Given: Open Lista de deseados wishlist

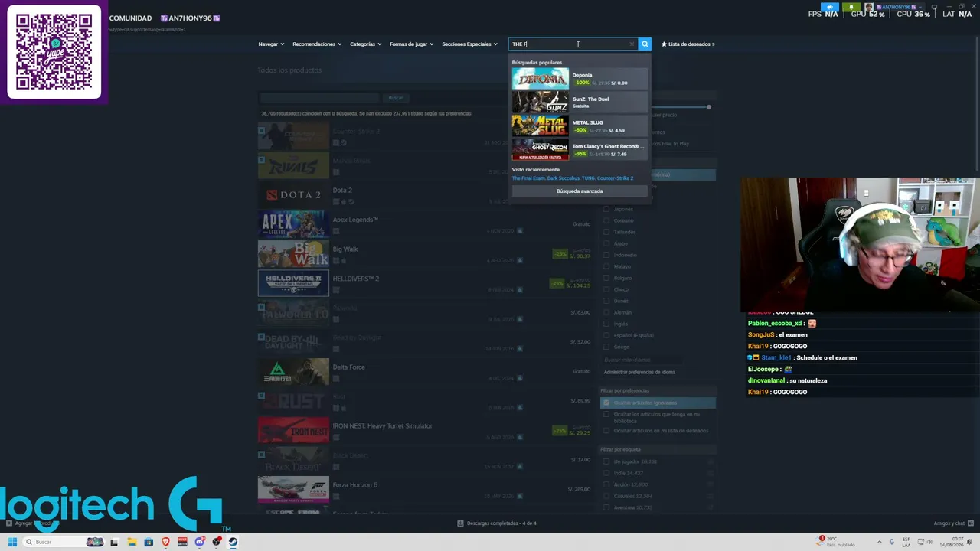Looking at the screenshot, I should pos(688,44).
